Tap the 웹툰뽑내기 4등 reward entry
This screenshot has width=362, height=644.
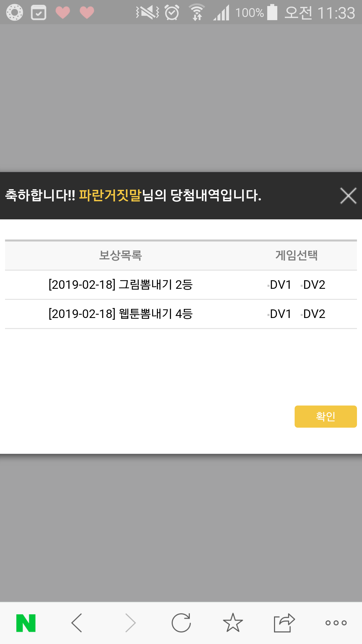point(121,314)
